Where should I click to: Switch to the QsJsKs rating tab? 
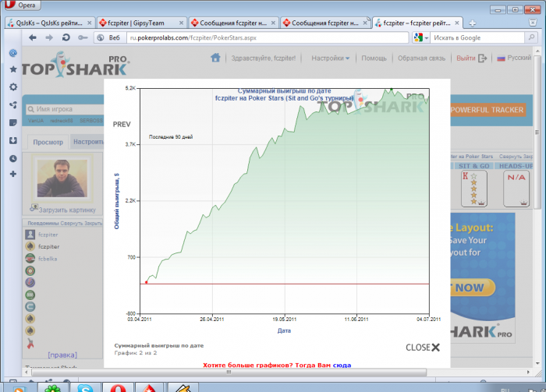[48, 23]
